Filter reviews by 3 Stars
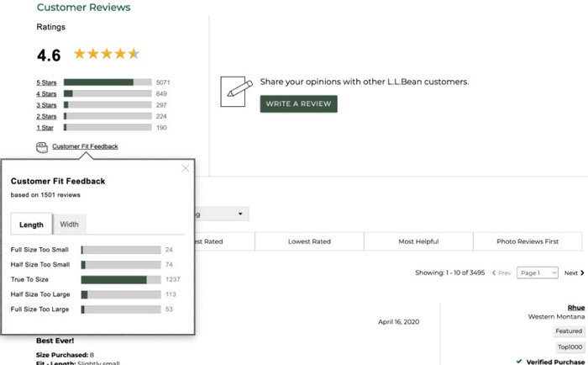588x365 pixels. [46, 105]
